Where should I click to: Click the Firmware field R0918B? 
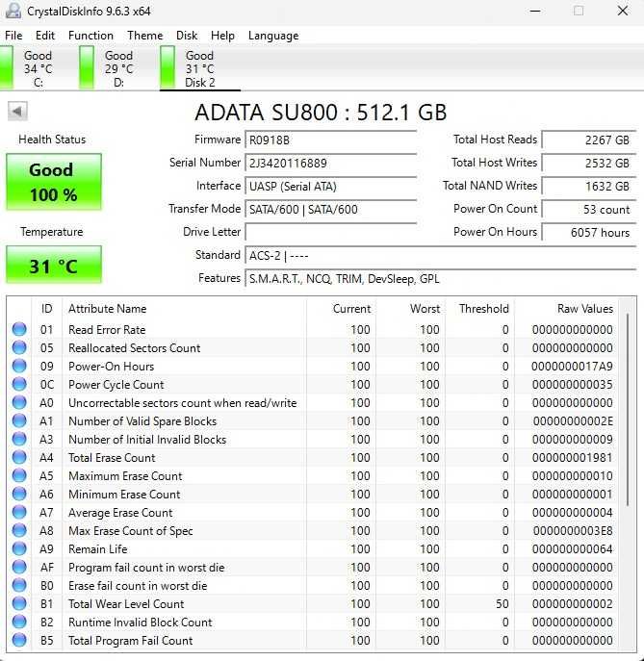pyautogui.click(x=330, y=140)
